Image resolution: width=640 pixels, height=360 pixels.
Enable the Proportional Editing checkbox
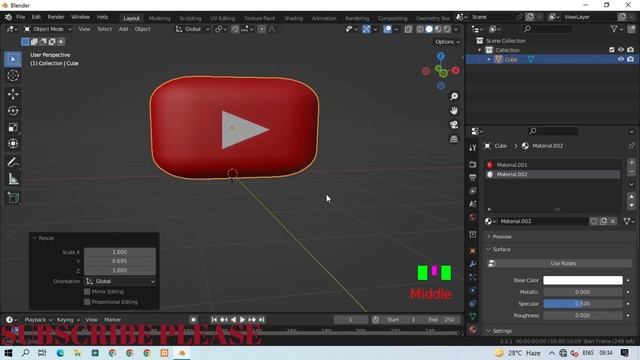point(87,302)
